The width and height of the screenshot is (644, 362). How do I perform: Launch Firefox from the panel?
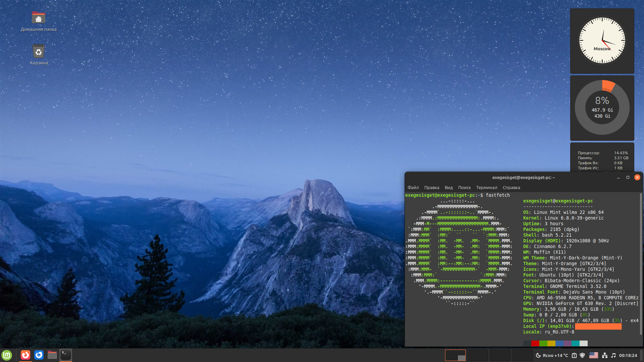[25, 355]
